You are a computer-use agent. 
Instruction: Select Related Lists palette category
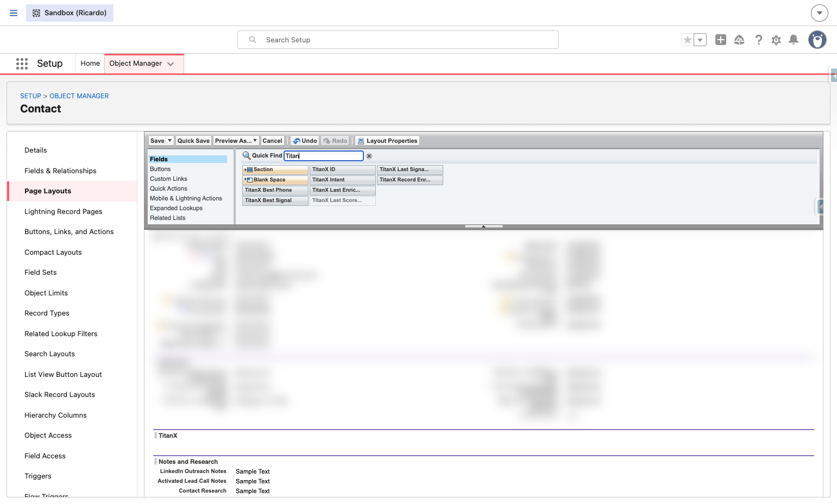(x=168, y=218)
